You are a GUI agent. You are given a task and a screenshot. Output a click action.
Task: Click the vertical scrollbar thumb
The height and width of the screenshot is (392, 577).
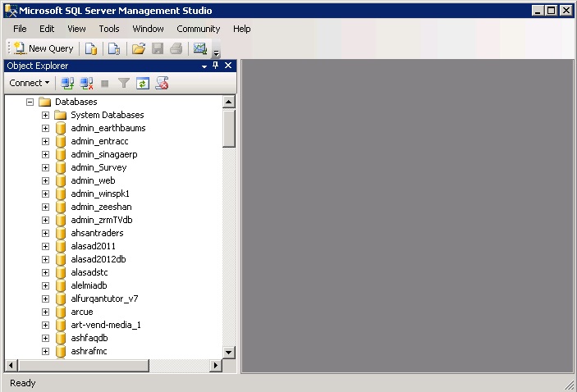[x=228, y=128]
